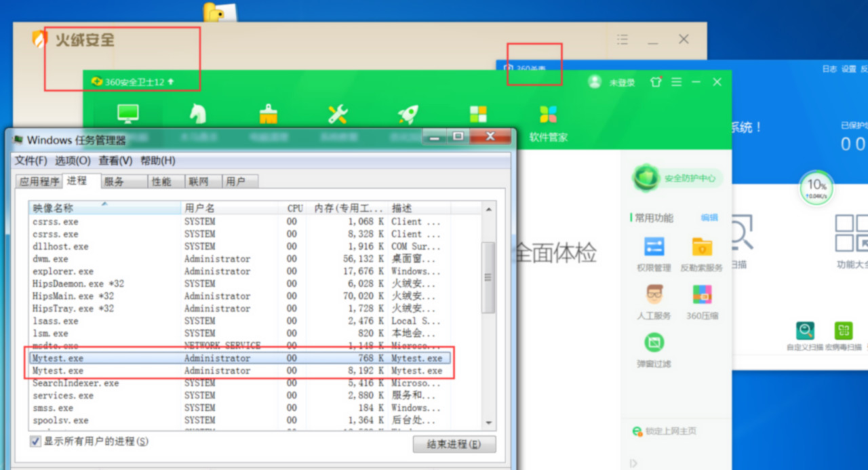Sort by the 映像名称 column header

tap(105, 208)
